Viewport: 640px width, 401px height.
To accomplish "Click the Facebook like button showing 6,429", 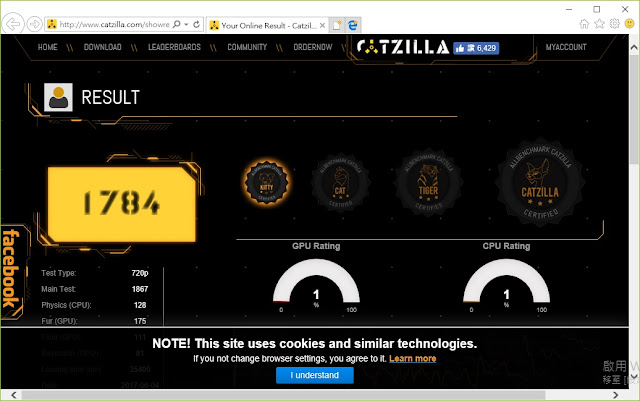I will point(476,48).
